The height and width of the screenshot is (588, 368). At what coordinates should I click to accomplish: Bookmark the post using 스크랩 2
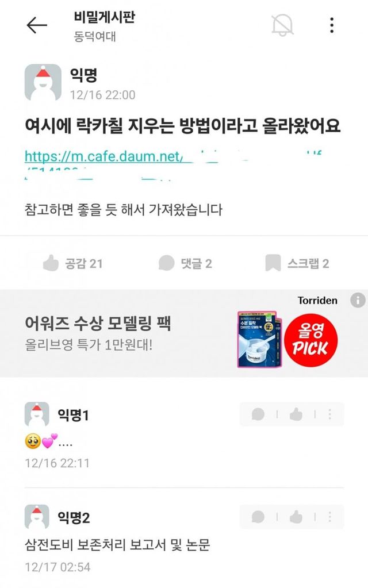297,263
